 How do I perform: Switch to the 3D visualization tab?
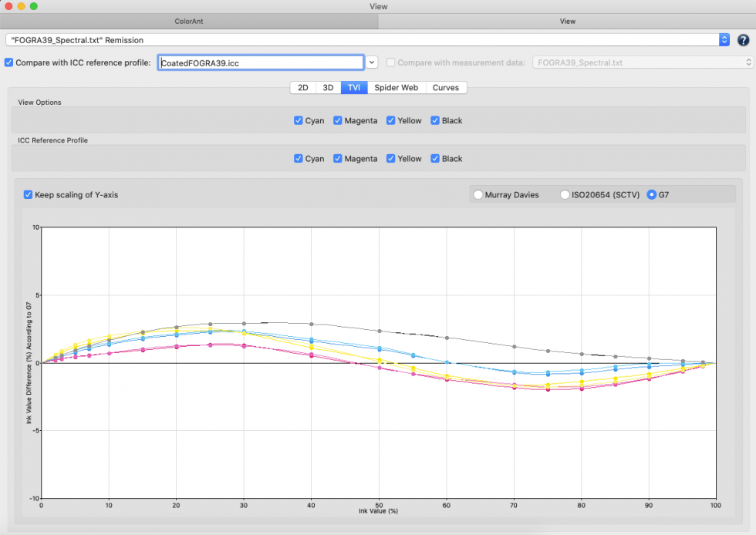pyautogui.click(x=328, y=87)
